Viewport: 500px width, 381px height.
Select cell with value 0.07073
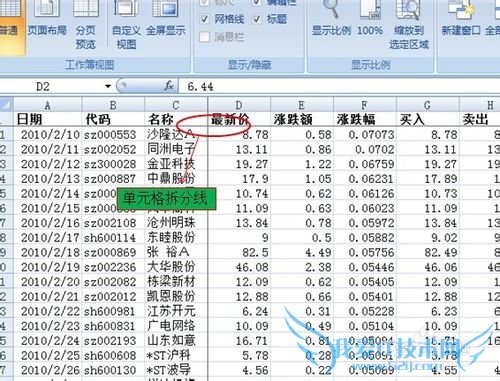pos(365,135)
